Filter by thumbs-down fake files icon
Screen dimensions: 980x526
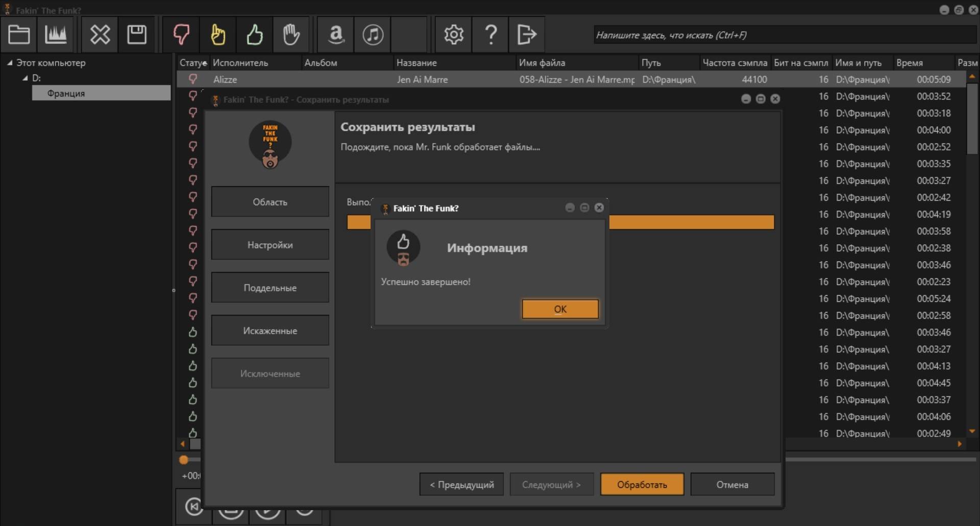tap(181, 35)
